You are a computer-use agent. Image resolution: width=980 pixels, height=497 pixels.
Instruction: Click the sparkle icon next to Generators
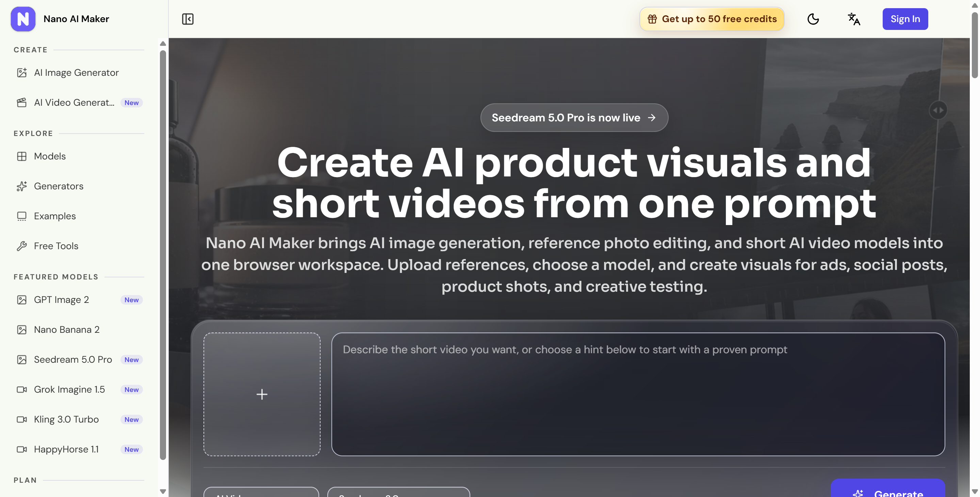[x=22, y=186]
